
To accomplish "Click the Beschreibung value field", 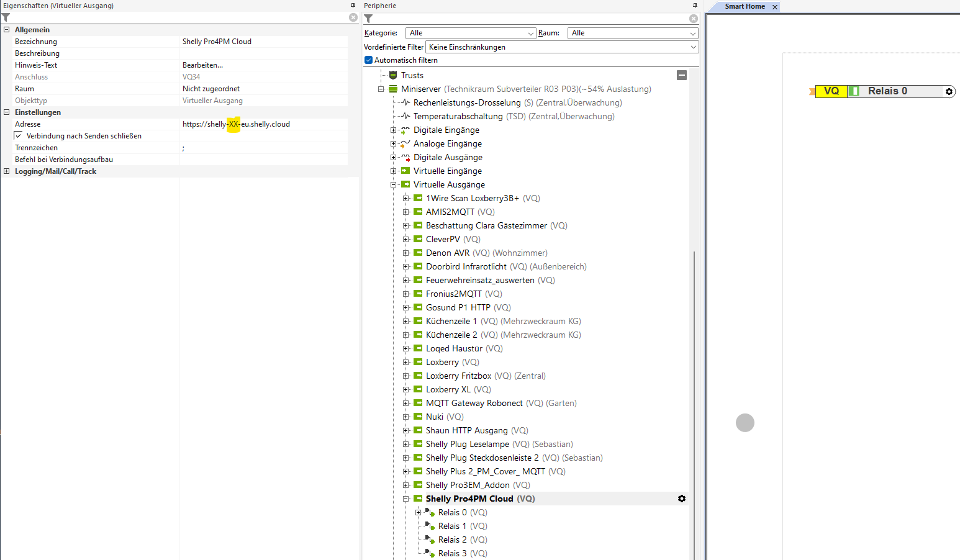I will point(264,53).
